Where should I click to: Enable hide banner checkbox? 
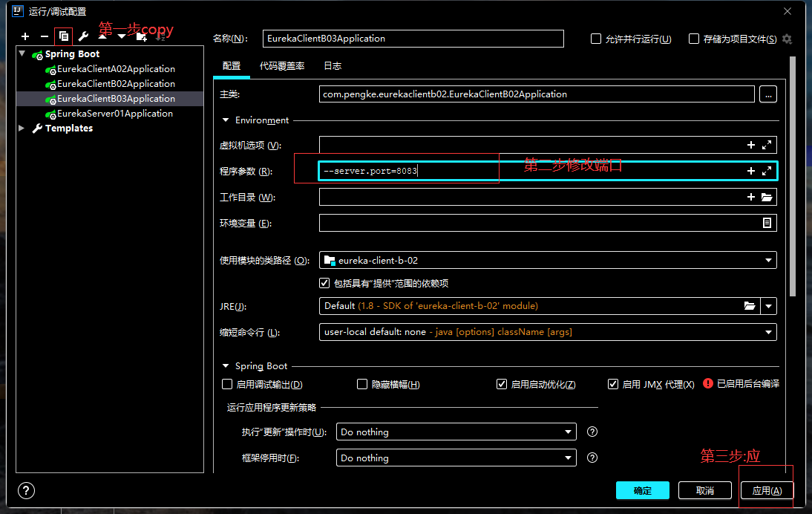point(362,384)
